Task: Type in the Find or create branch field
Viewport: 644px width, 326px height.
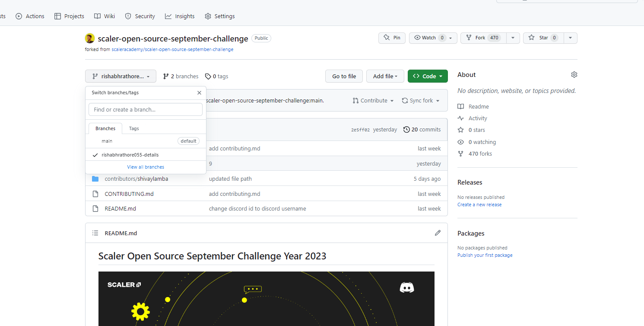Action: (145, 109)
